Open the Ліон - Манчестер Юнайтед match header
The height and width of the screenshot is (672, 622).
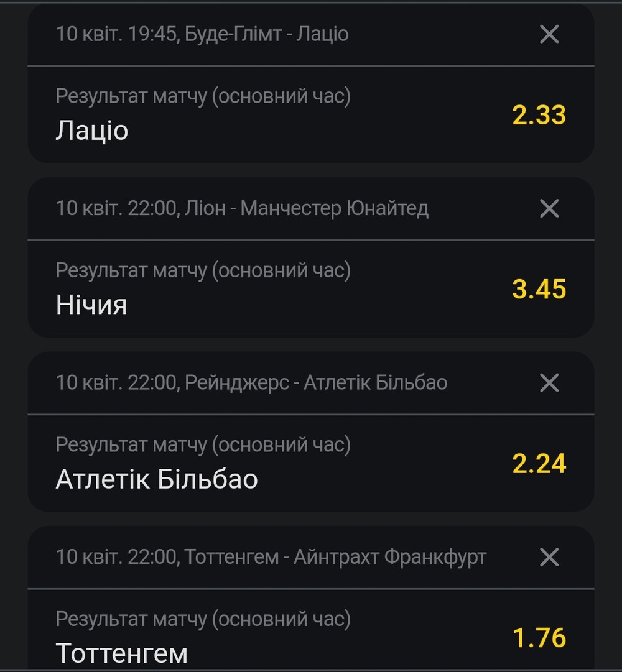242,208
